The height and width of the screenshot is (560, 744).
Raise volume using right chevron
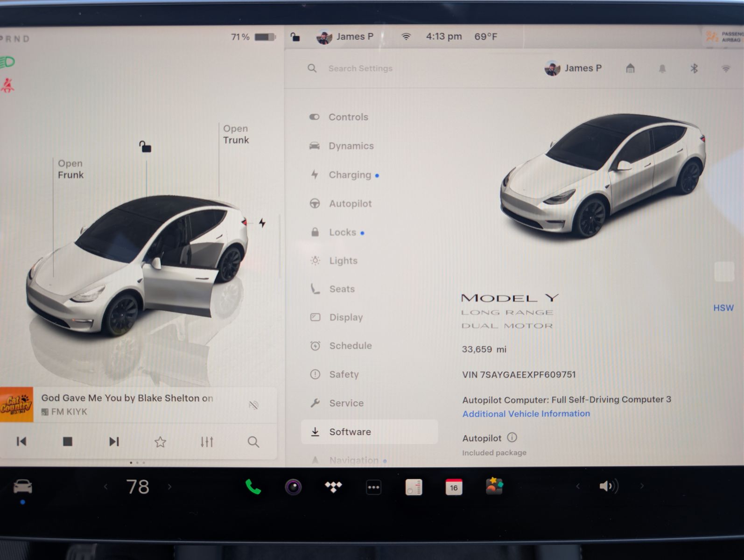(642, 486)
